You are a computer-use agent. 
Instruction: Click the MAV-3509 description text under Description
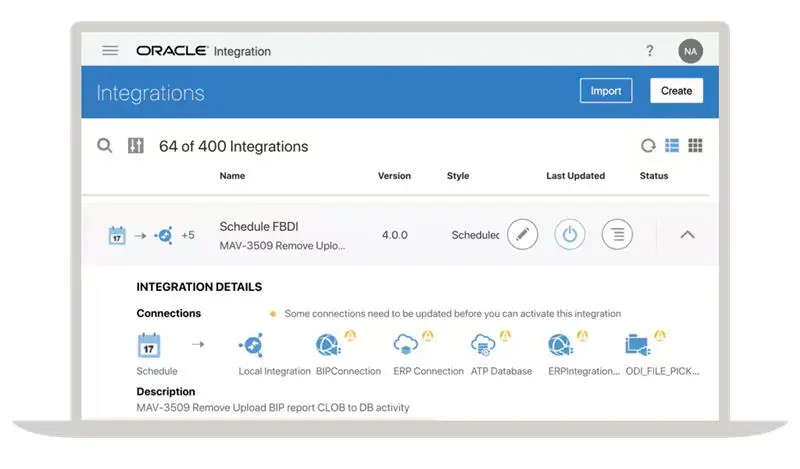point(273,408)
